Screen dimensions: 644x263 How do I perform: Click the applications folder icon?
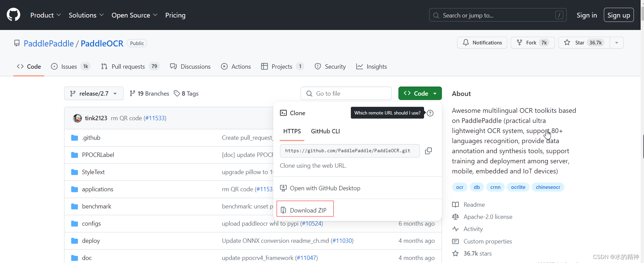75,189
